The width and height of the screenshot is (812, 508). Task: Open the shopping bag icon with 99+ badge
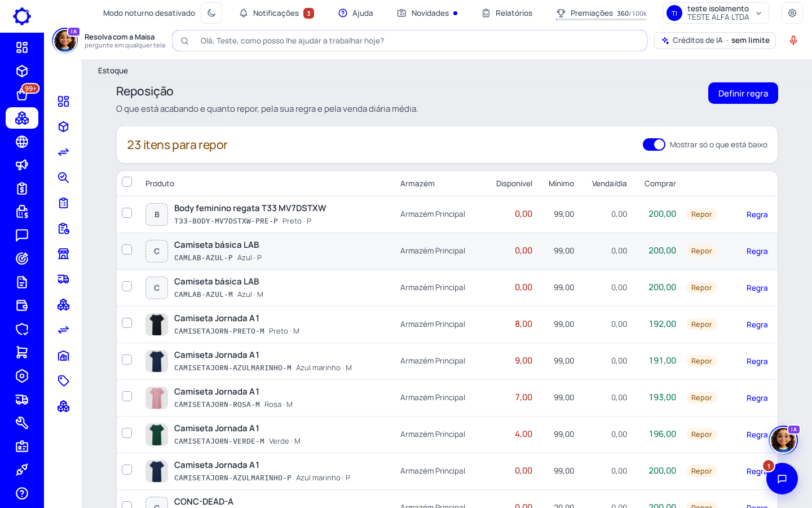click(x=22, y=94)
